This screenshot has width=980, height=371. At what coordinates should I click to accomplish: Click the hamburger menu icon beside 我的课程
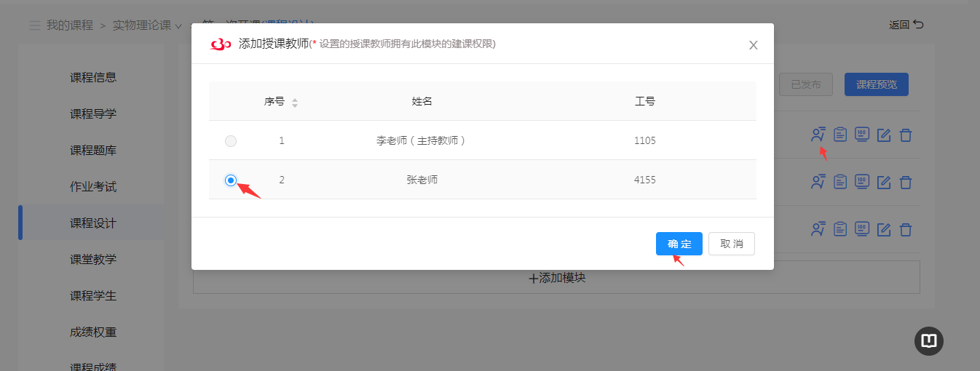(x=35, y=25)
